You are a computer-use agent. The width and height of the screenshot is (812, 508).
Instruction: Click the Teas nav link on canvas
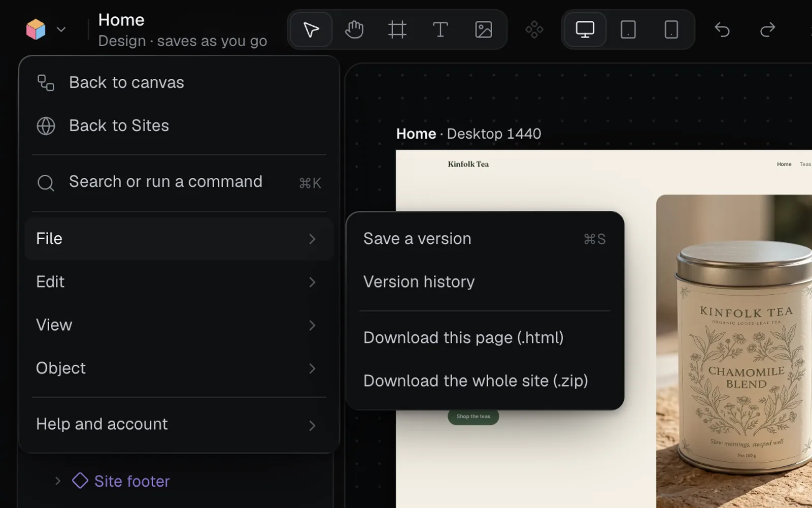pyautogui.click(x=805, y=164)
